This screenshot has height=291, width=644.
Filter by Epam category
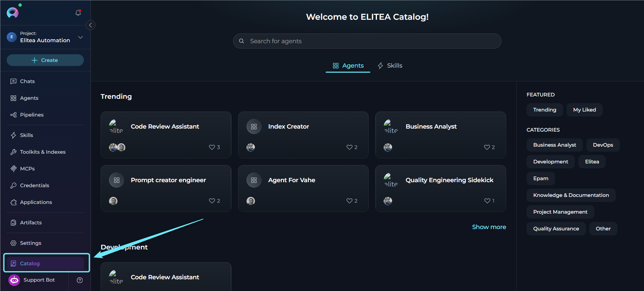coord(541,178)
